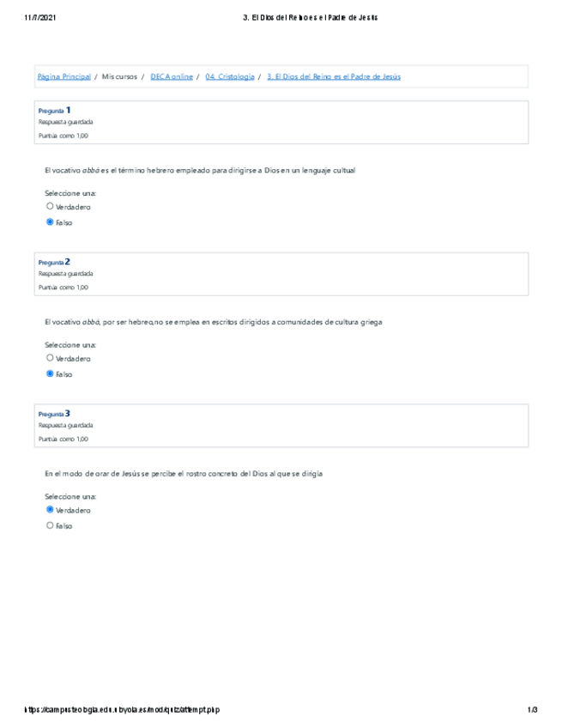Image resolution: width=562 pixels, height=728 pixels.
Task: Click Mis cursos in the breadcrumb
Action: point(119,77)
